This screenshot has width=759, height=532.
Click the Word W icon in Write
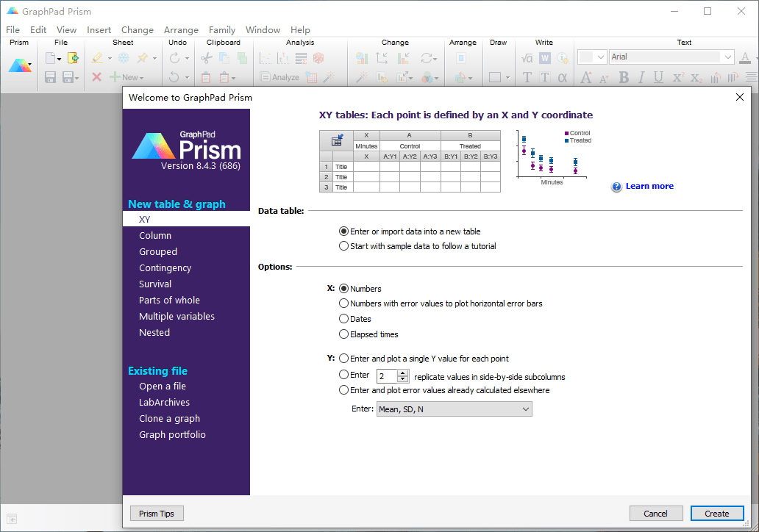tap(545, 58)
